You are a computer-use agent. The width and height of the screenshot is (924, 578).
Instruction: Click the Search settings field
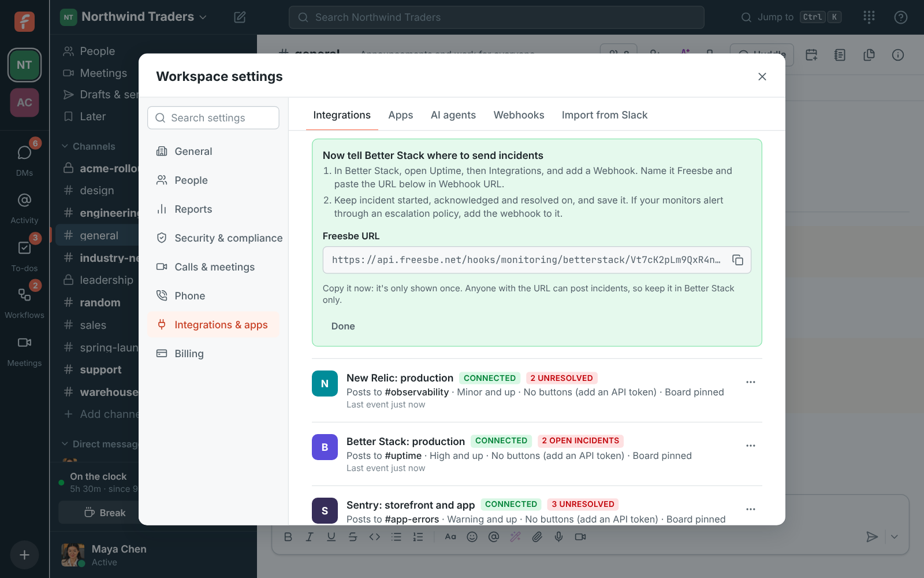[x=214, y=118]
